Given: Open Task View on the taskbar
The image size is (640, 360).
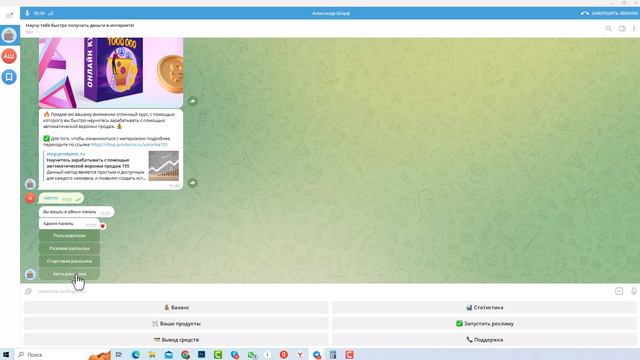Looking at the screenshot, I should coord(118,355).
